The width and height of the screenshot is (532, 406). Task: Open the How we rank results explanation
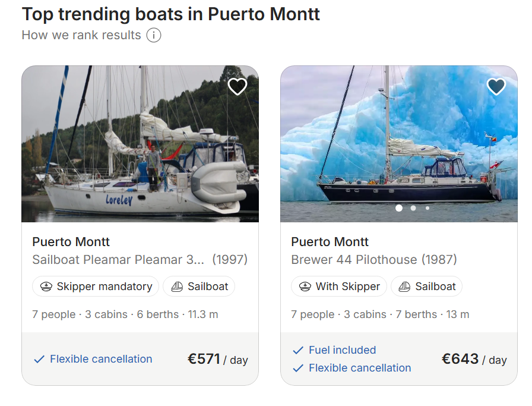point(81,35)
